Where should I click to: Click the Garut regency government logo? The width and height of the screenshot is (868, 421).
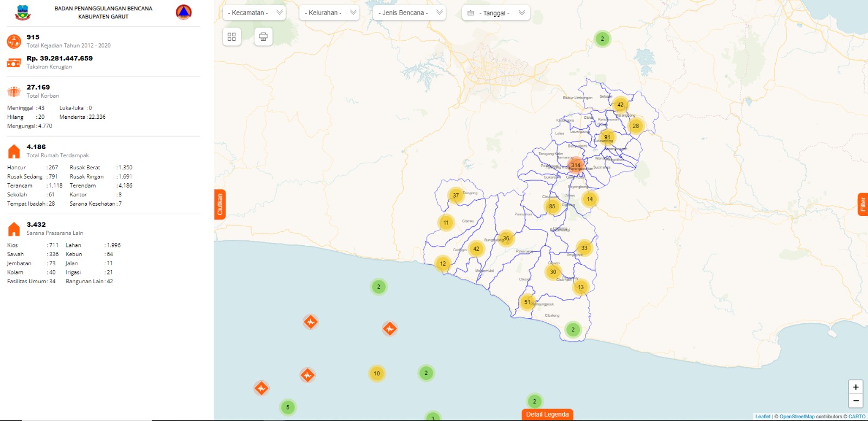[x=22, y=12]
